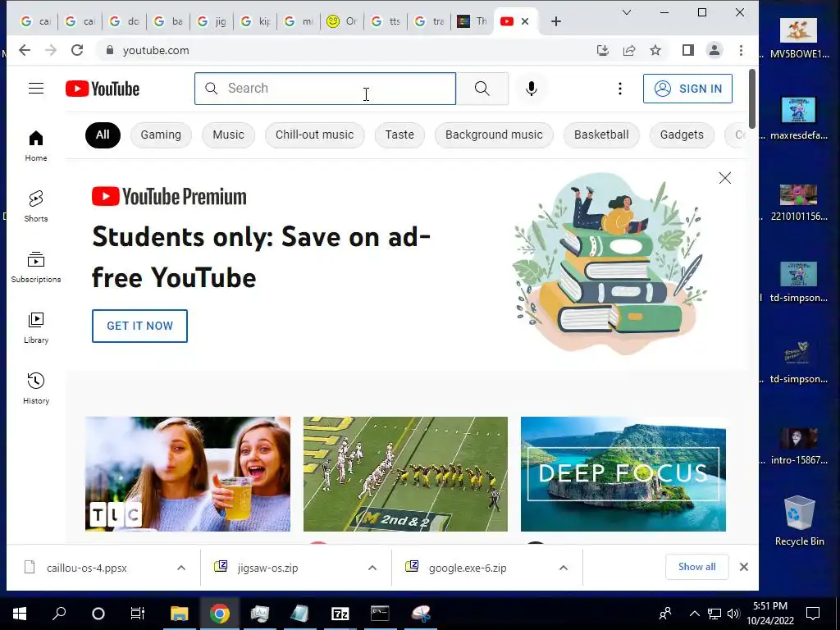Open the YouTube hamburger guide menu
This screenshot has height=630, width=840.
pos(36,89)
